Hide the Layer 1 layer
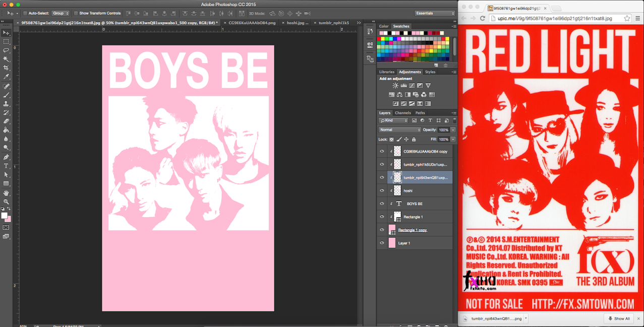Screen dimensions: 644x327 tap(382, 243)
